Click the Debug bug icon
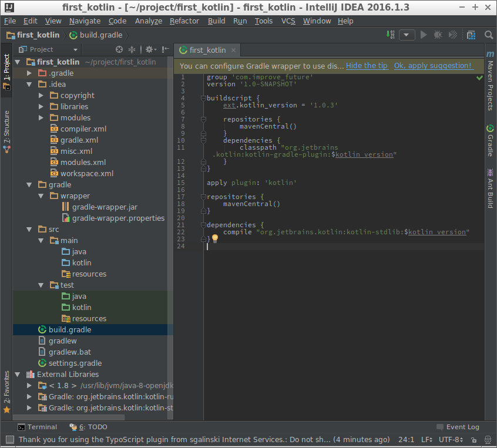 [x=438, y=35]
